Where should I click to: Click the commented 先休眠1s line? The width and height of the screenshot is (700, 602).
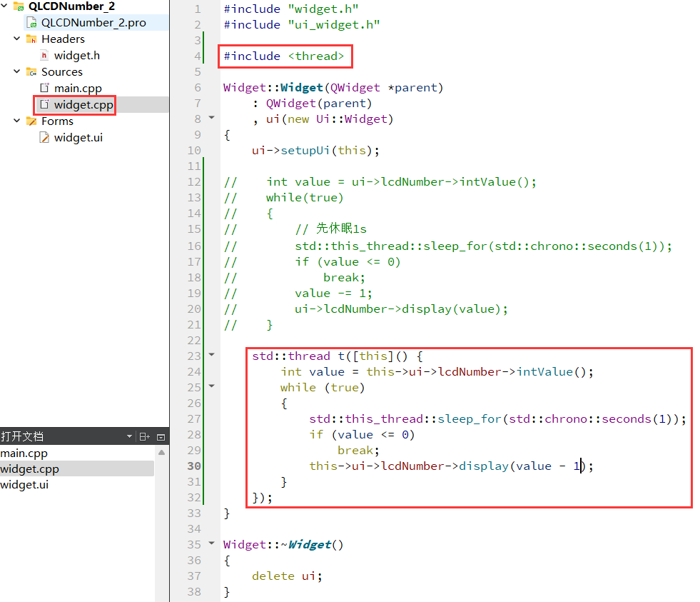[x=331, y=229]
